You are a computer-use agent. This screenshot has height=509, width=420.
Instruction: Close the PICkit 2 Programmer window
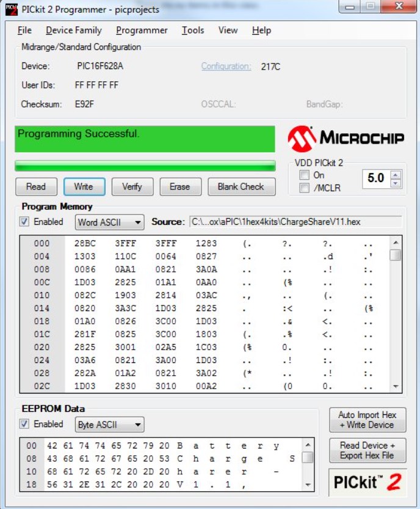coord(399,7)
